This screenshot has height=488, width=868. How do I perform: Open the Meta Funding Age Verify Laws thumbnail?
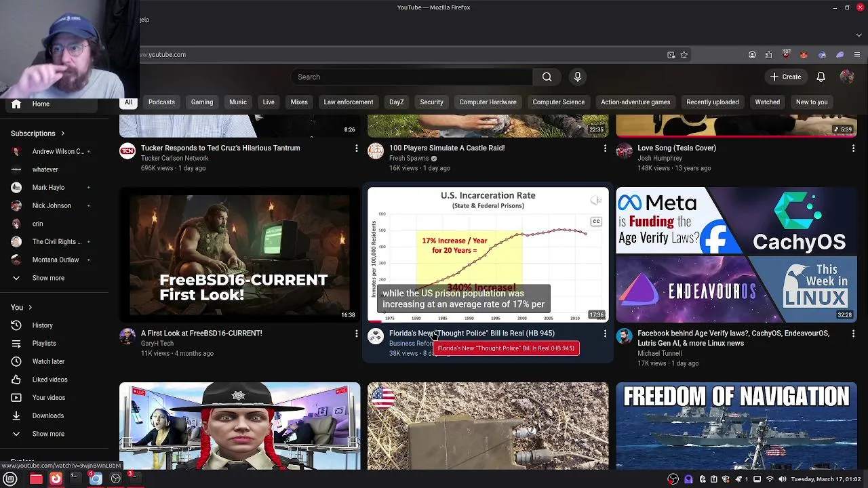736,255
